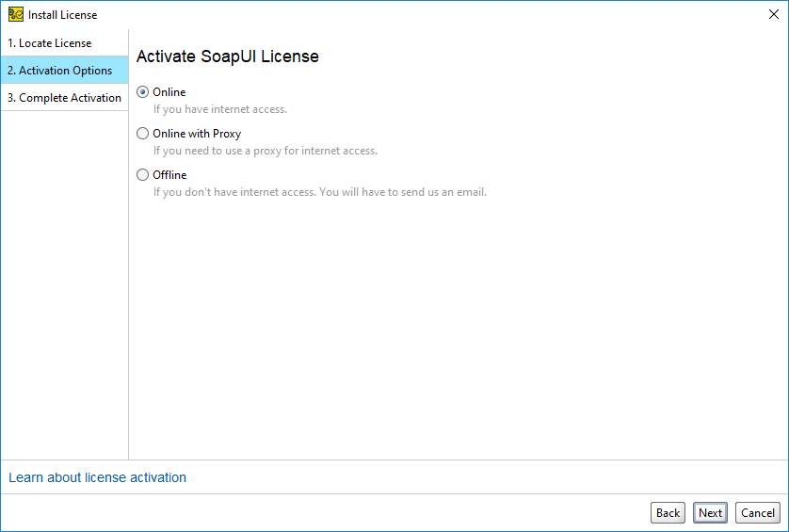Click the SoapUI icon in the title bar
Screen dimensions: 789x532
16,15
